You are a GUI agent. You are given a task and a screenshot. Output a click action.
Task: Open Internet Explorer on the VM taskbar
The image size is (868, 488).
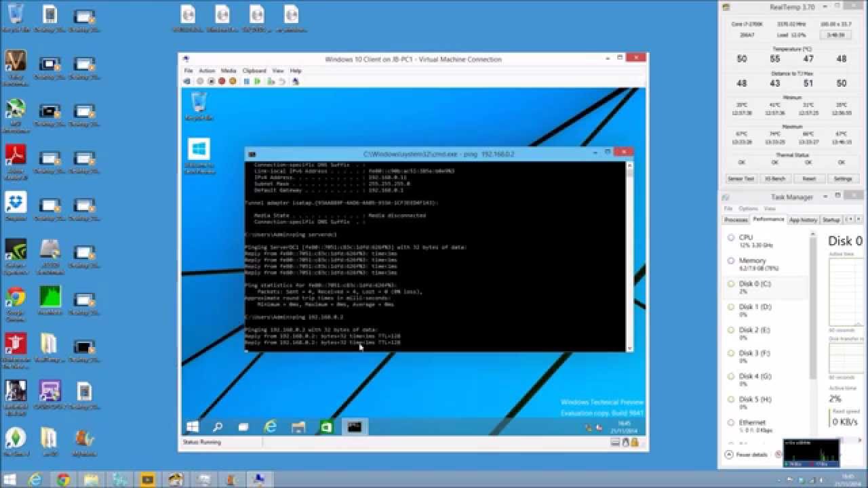tap(271, 427)
